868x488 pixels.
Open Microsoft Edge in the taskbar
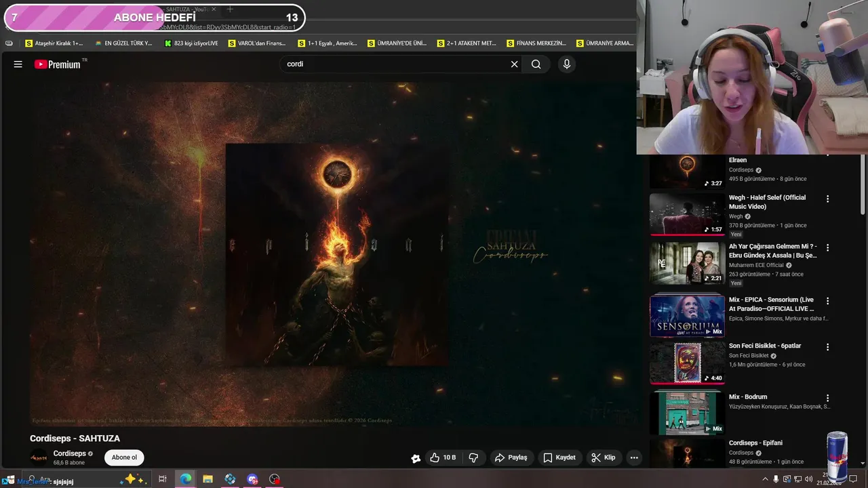point(185,479)
